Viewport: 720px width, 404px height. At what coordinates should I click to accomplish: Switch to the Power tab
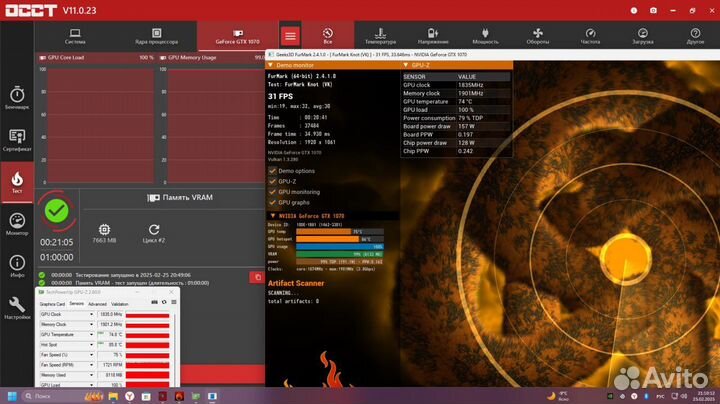(x=485, y=36)
